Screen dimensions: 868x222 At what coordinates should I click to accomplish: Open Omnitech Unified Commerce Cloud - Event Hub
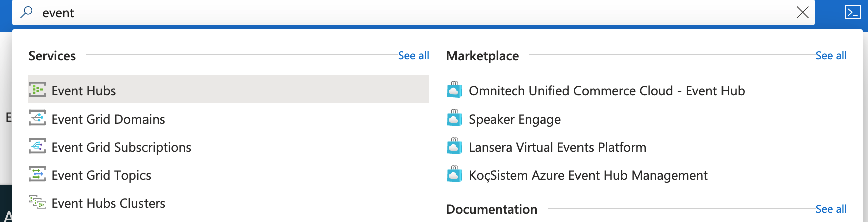coord(607,91)
